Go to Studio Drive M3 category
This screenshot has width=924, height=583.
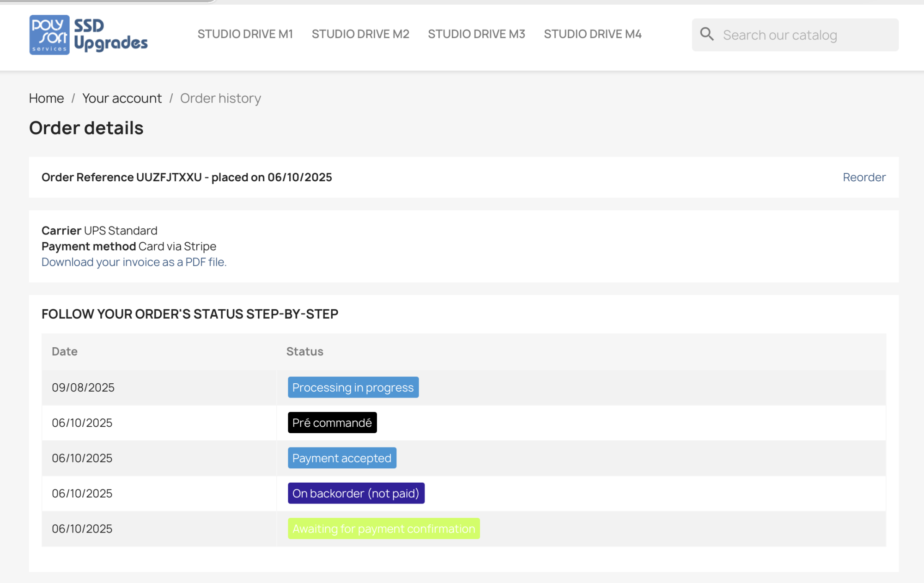(476, 34)
